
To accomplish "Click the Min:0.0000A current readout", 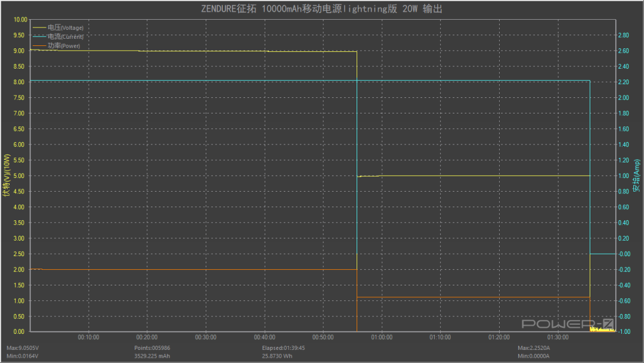I will 534,356.
